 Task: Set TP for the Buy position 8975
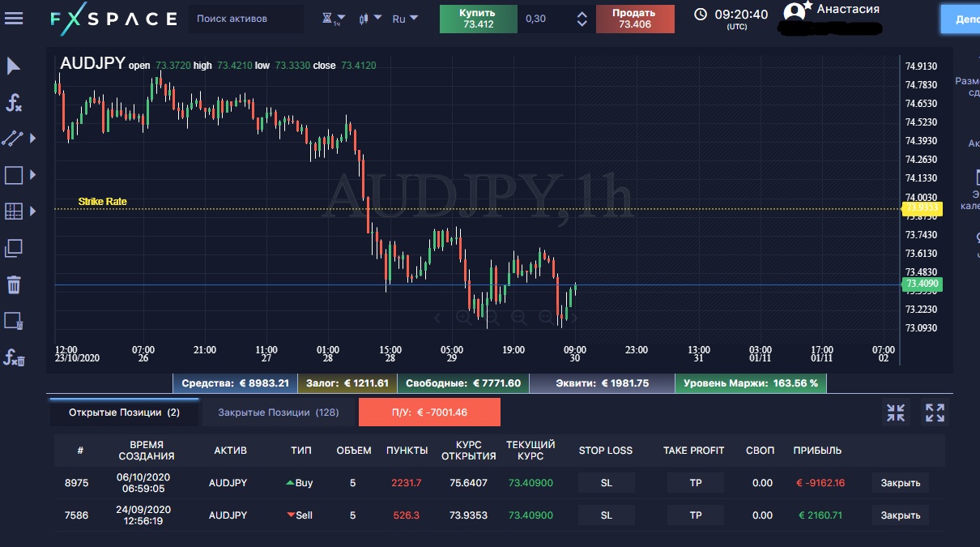coord(696,483)
